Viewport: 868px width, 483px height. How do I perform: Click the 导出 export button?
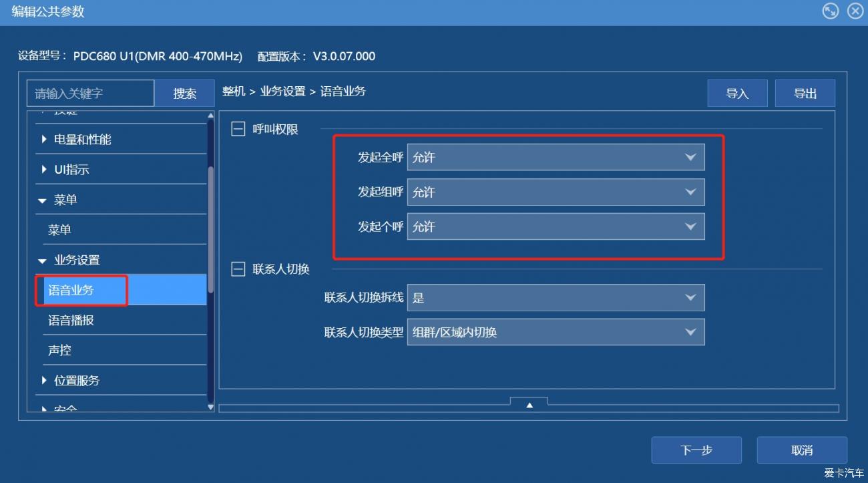805,93
